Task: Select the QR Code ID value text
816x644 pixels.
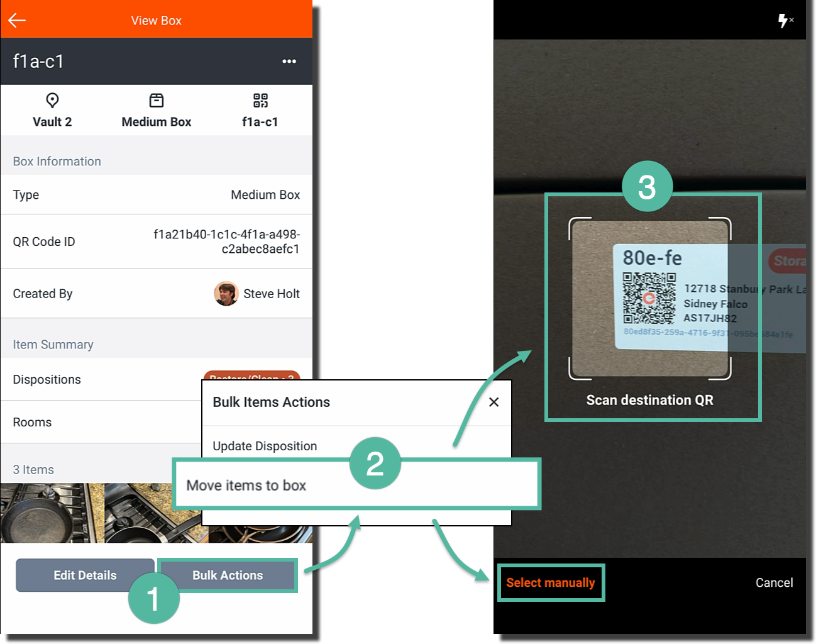Action: pyautogui.click(x=227, y=241)
